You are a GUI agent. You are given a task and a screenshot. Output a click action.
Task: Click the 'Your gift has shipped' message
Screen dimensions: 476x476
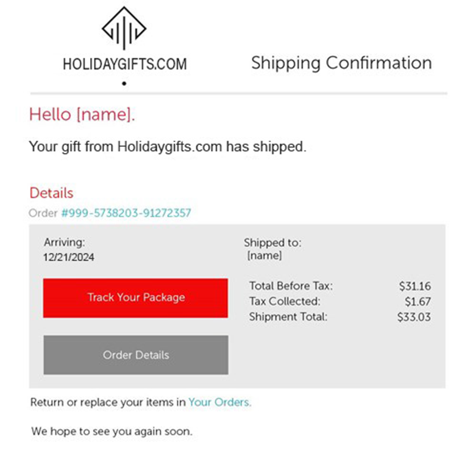pos(168,146)
